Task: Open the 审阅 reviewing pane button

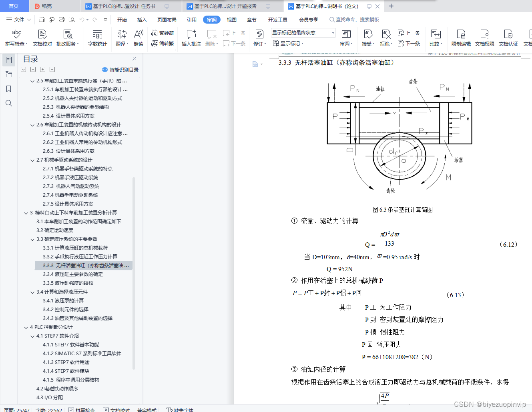Action: click(346, 38)
